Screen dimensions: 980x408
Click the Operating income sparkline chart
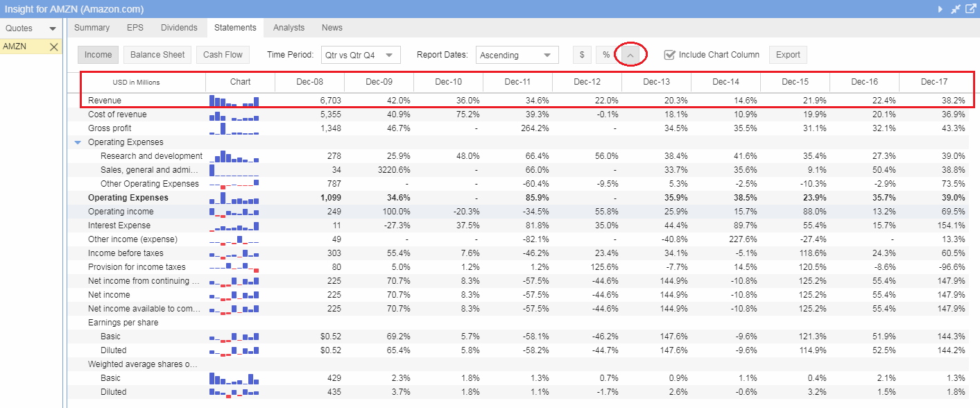234,212
